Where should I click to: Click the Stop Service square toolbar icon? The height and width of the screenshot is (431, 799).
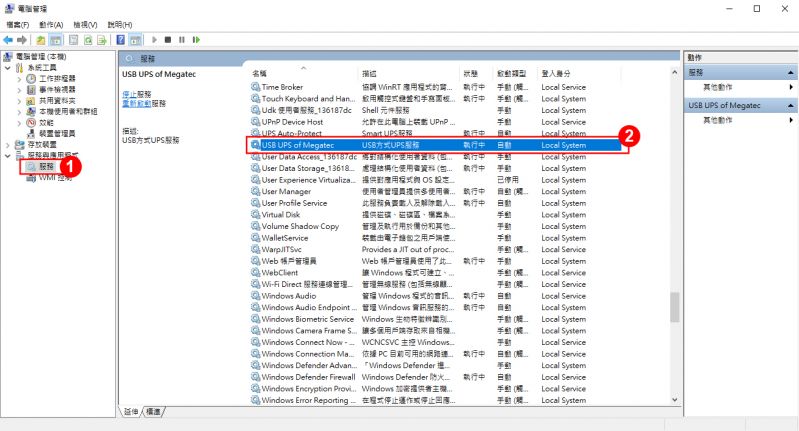click(168, 39)
